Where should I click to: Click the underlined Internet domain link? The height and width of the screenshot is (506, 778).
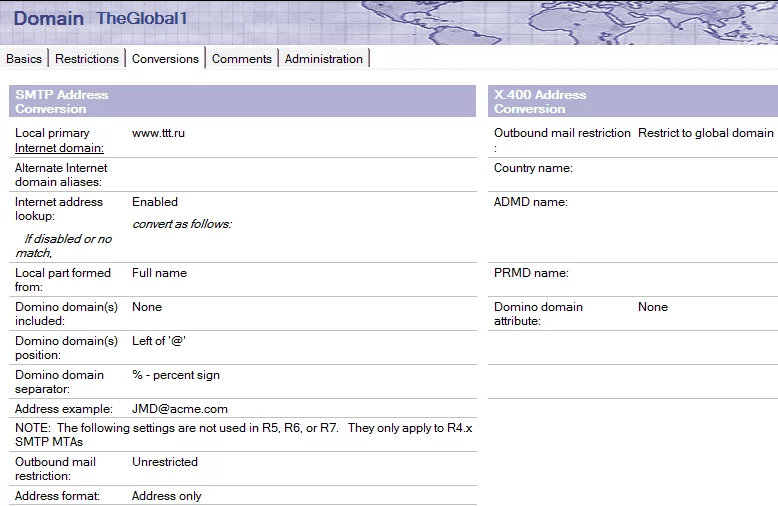(x=59, y=148)
